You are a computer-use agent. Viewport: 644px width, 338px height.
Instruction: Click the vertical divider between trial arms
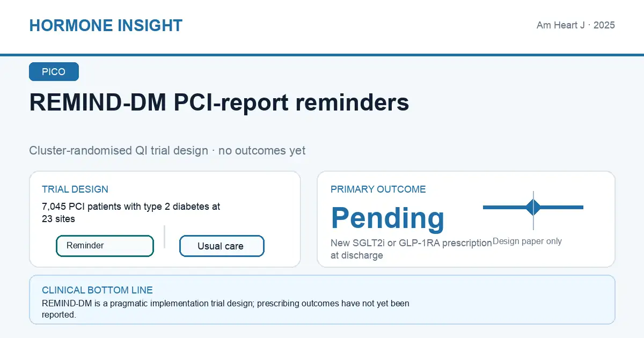164,237
